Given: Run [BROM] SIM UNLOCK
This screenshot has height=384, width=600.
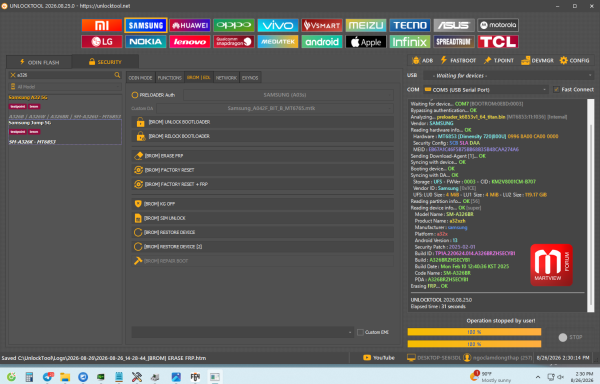Looking at the screenshot, I should pyautogui.click(x=262, y=218).
